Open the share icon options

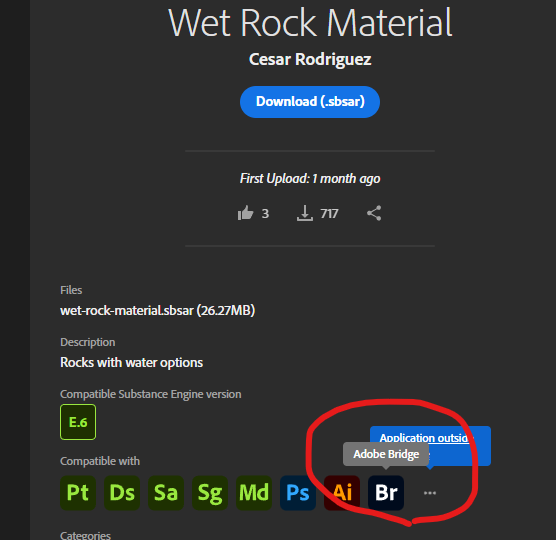point(374,213)
